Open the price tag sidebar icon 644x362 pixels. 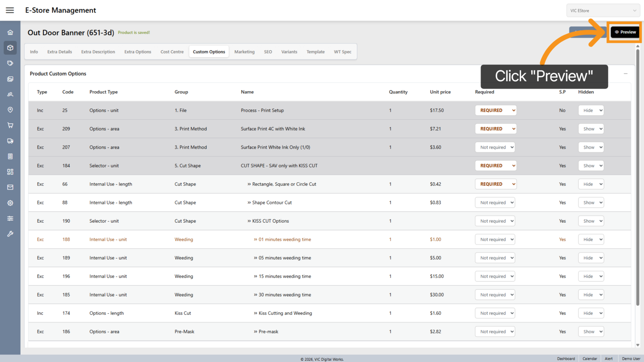(x=10, y=63)
